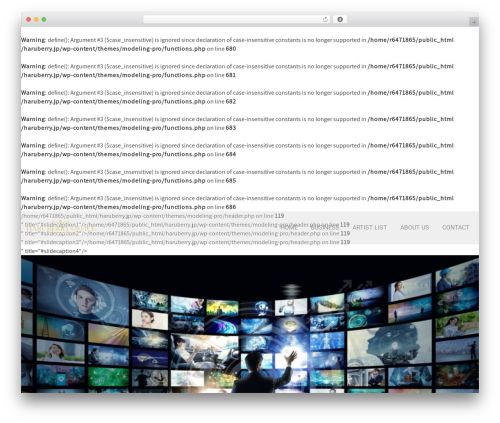Screen dimensions: 500x423
Task: Click the warning text ending in line 686
Action: [x=237, y=202]
